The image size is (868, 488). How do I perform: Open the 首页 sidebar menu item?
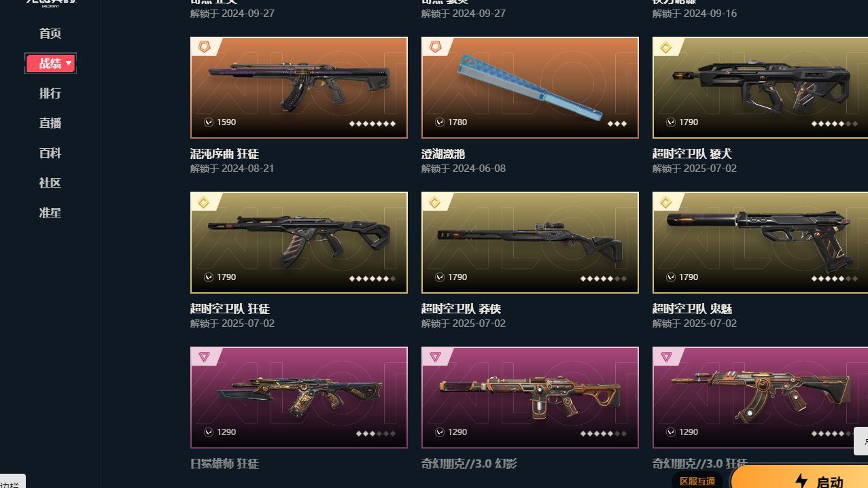pyautogui.click(x=50, y=33)
